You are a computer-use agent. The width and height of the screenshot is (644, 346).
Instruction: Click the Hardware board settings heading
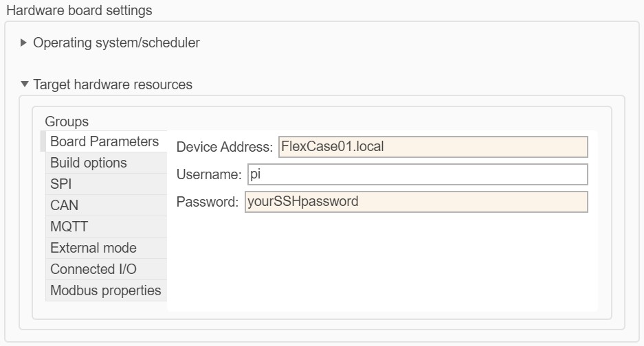click(79, 10)
